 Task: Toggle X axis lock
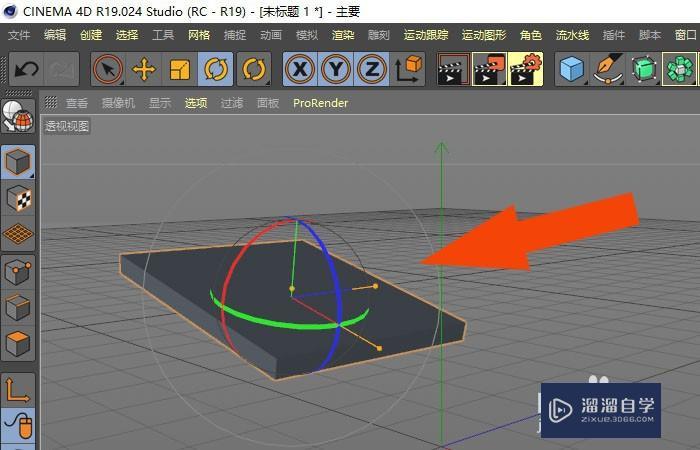[300, 69]
